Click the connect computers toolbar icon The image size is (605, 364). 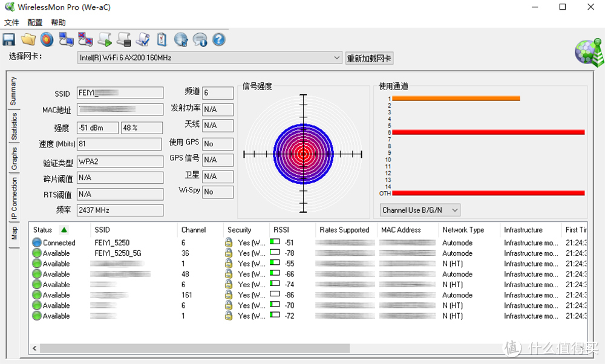coord(66,40)
